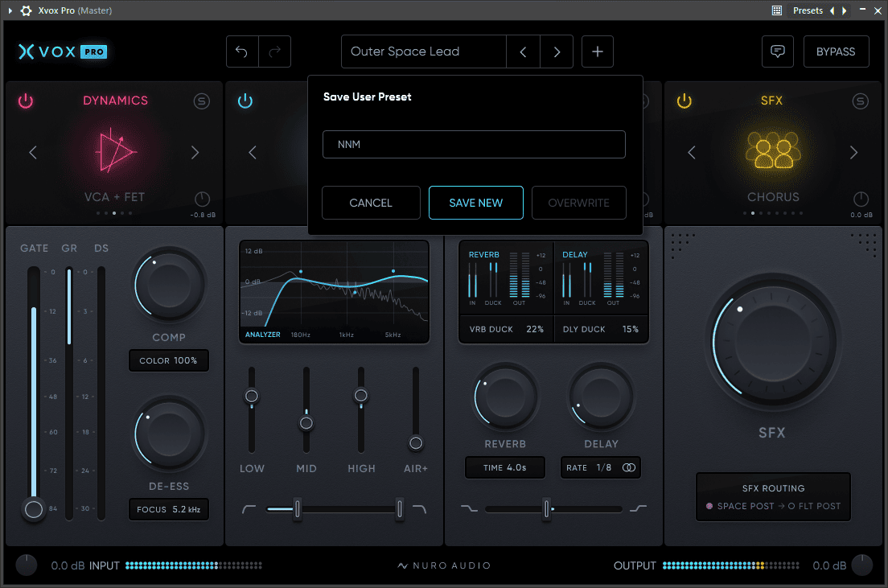Solo the Dynamics module S icon
This screenshot has width=888, height=588.
tap(202, 101)
